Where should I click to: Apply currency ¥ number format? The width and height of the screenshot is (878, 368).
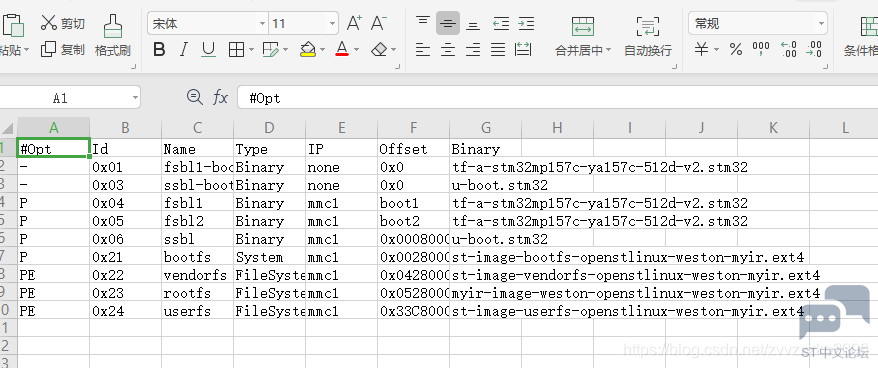pos(702,50)
